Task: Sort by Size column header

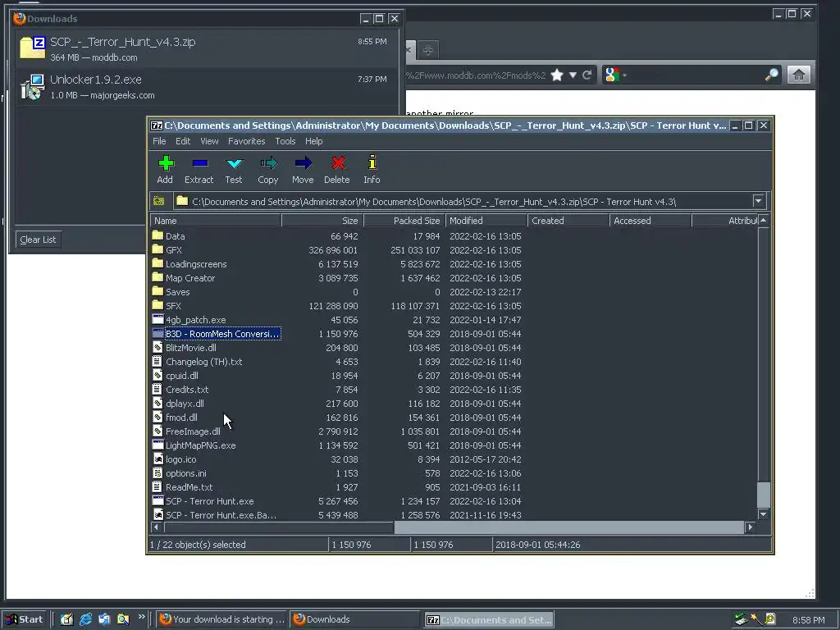Action: click(x=322, y=221)
